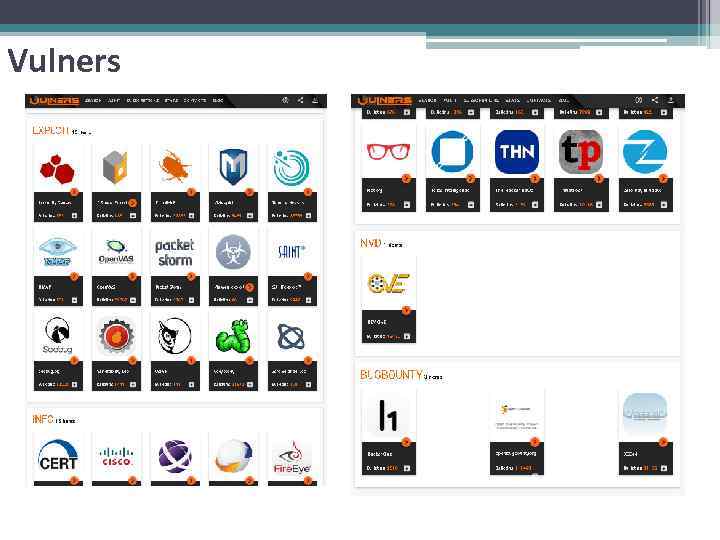Open the SAINT logo card

click(x=292, y=268)
